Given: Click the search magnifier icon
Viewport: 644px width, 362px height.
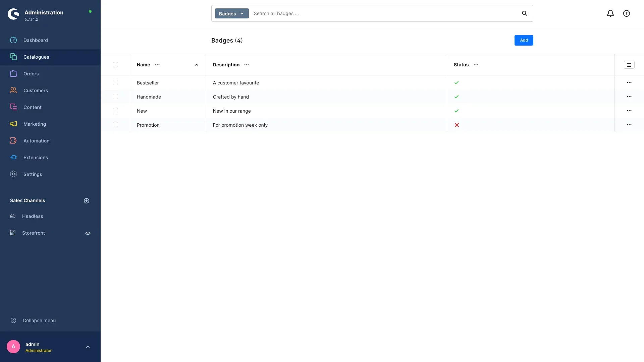Looking at the screenshot, I should pos(525,13).
